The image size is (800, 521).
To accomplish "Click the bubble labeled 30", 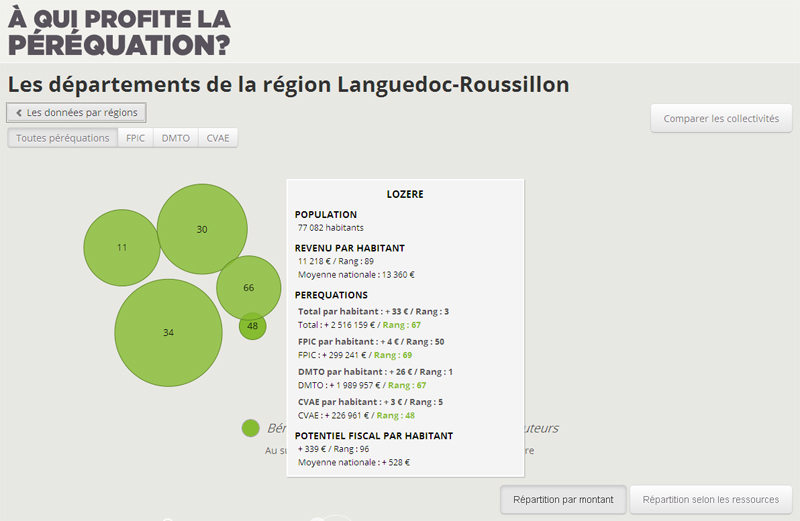I will pos(202,229).
